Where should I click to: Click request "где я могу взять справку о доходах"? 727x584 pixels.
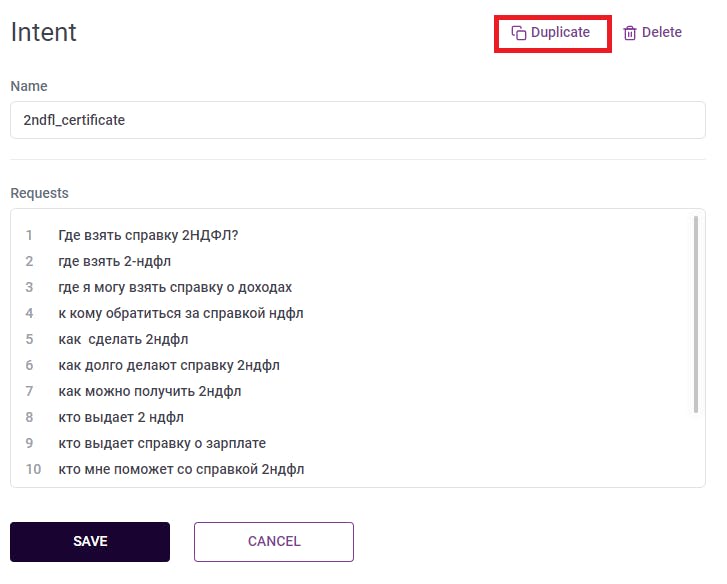pyautogui.click(x=175, y=288)
